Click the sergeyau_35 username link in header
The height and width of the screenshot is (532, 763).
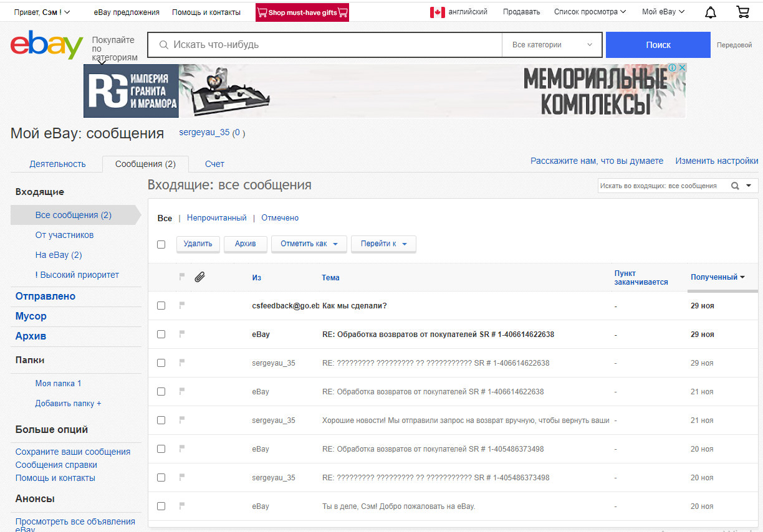(204, 133)
